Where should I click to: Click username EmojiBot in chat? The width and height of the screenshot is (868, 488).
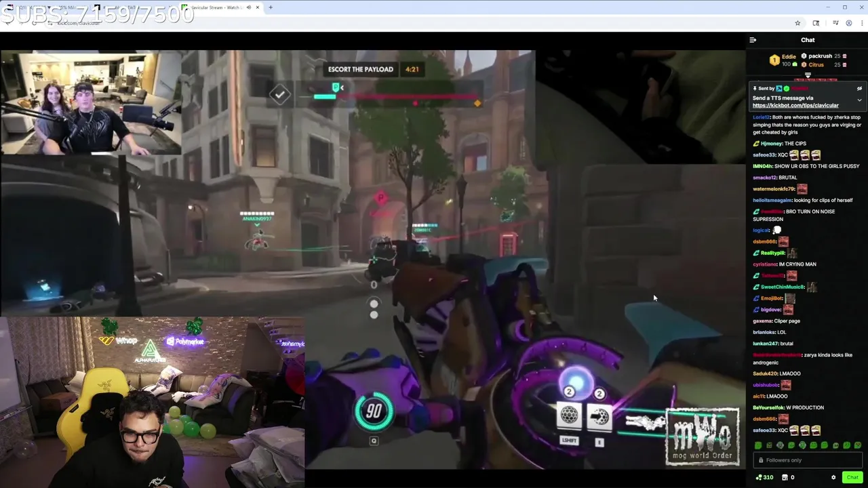(x=772, y=298)
